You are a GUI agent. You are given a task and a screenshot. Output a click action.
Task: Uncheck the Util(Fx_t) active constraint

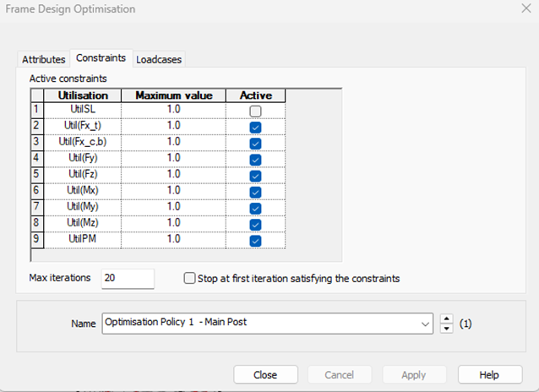tap(255, 128)
